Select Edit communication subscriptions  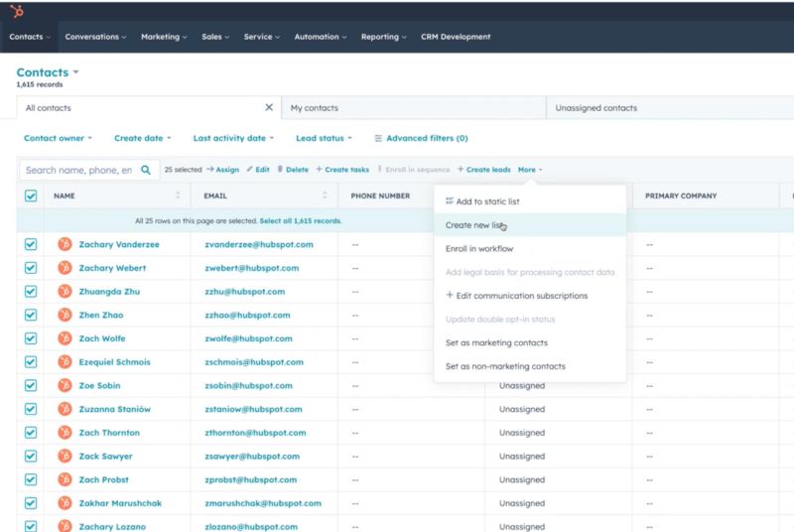coord(530,296)
